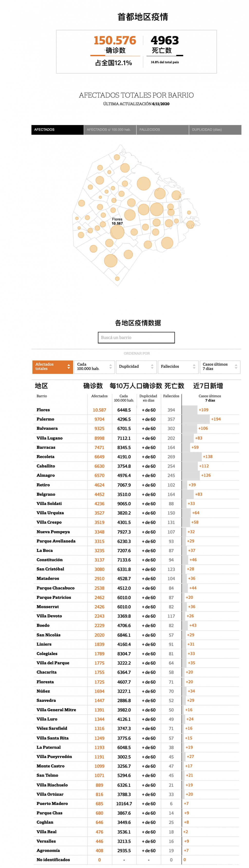Viewport: 249px width, 868px height.
Task: Click the 150.576 confirmed cases figure
Action: (115, 40)
